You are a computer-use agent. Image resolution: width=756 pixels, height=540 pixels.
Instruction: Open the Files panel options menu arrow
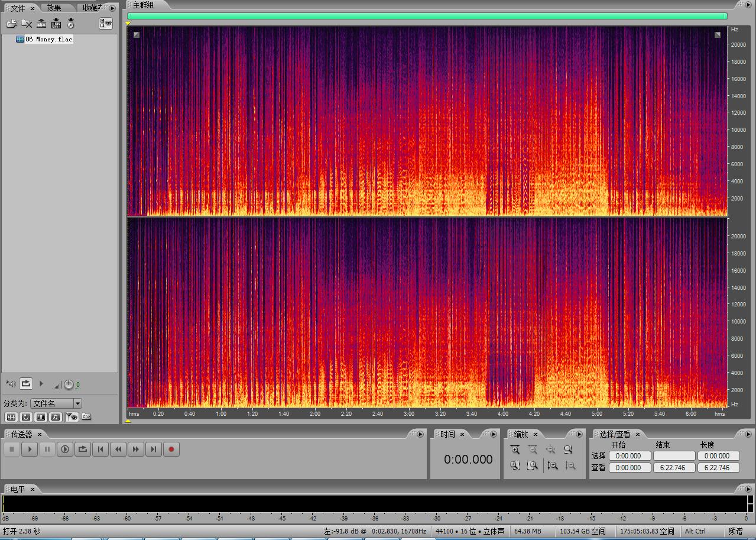tap(112, 8)
